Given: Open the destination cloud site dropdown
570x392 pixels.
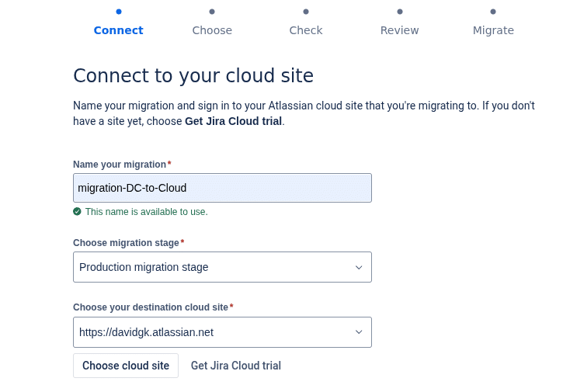Looking at the screenshot, I should coord(222,332).
